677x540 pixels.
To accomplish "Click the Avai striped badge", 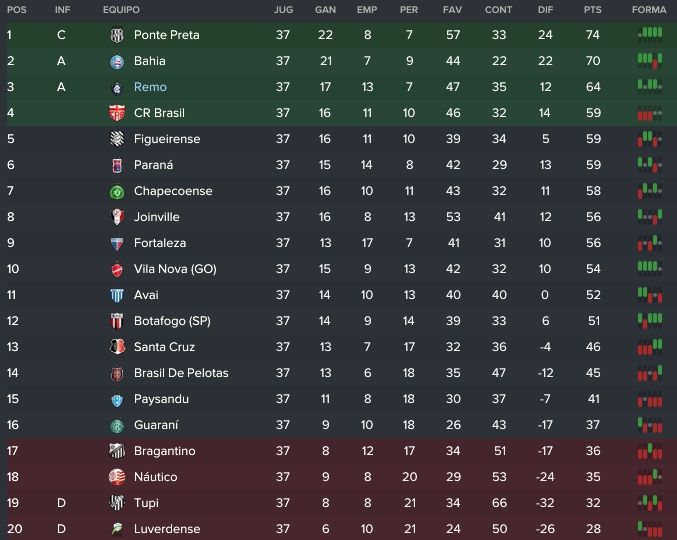I will coord(117,295).
